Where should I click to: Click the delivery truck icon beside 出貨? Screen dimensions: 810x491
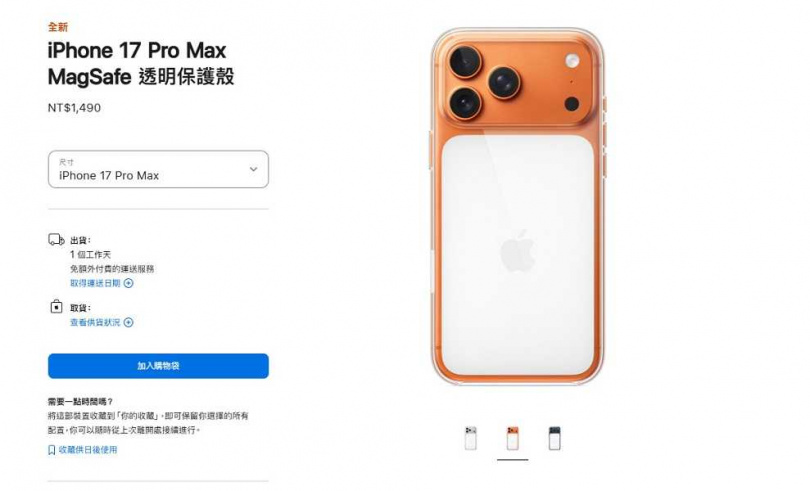point(56,240)
